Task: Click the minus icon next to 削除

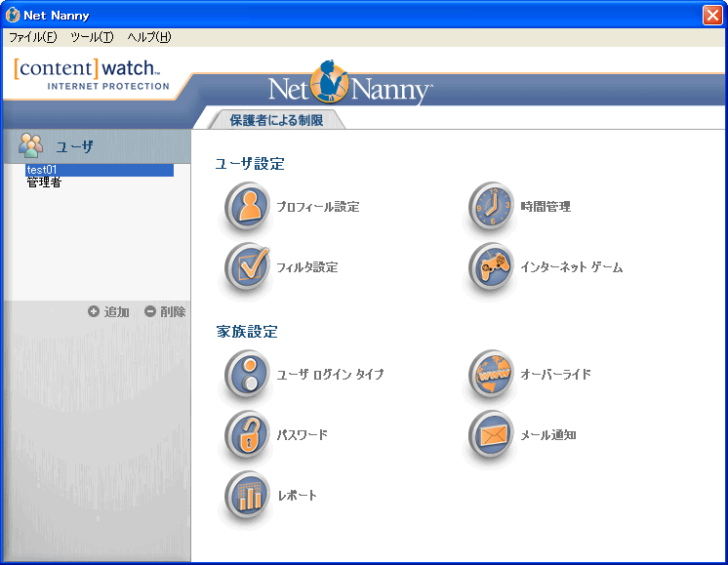Action: [150, 311]
